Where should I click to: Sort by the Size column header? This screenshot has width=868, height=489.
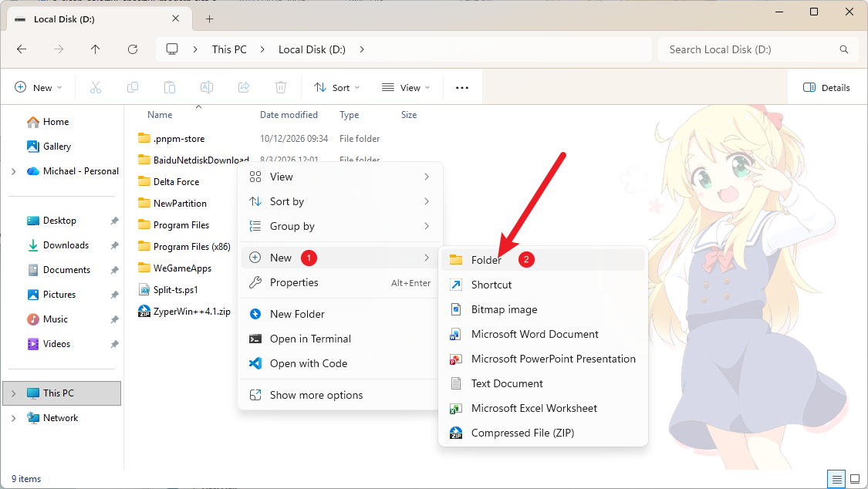(408, 115)
